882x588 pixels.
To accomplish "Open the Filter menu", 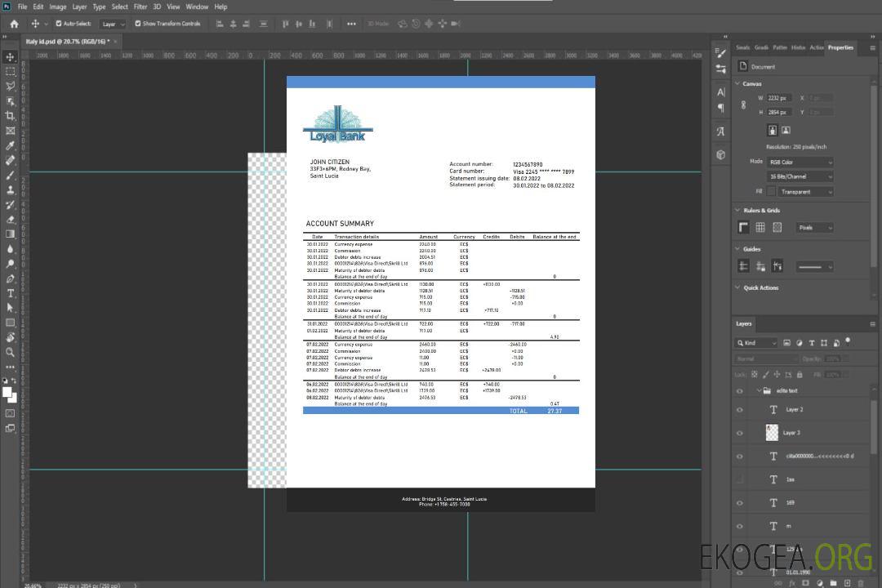I will pyautogui.click(x=140, y=7).
